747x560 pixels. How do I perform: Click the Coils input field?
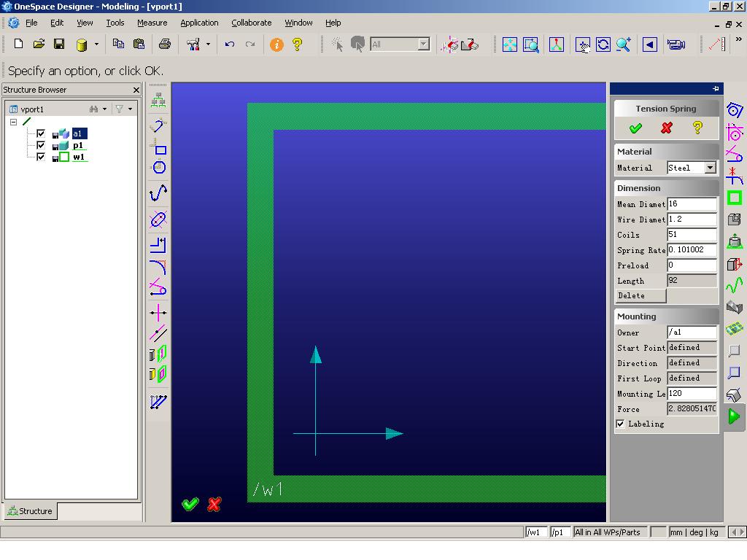pyautogui.click(x=692, y=234)
